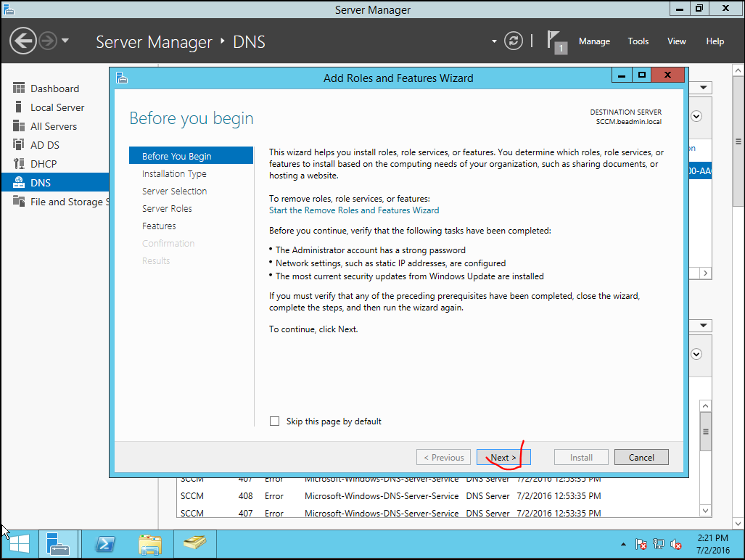The width and height of the screenshot is (745, 560).
Task: Launch PowerShell from taskbar
Action: coord(105,544)
